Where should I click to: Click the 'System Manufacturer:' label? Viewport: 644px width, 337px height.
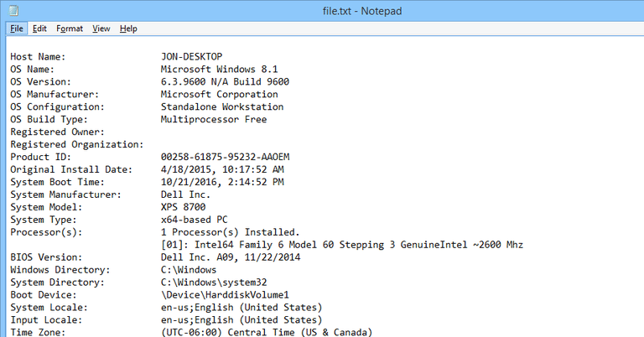[65, 194]
